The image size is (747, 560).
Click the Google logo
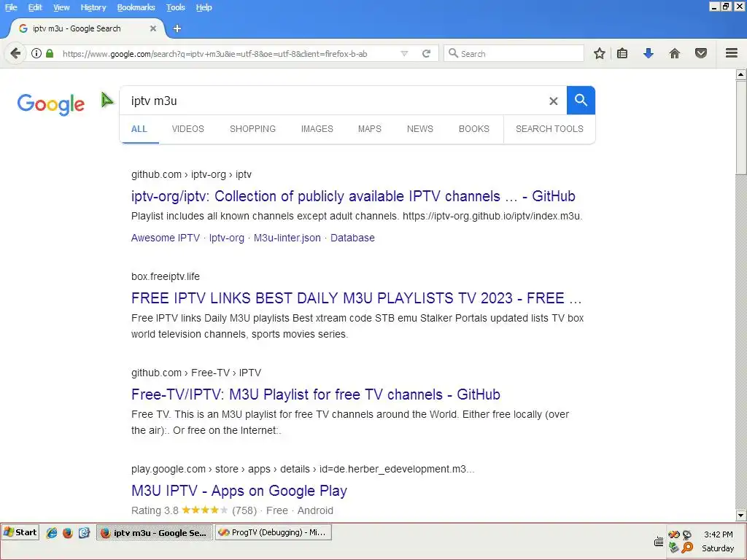[51, 104]
